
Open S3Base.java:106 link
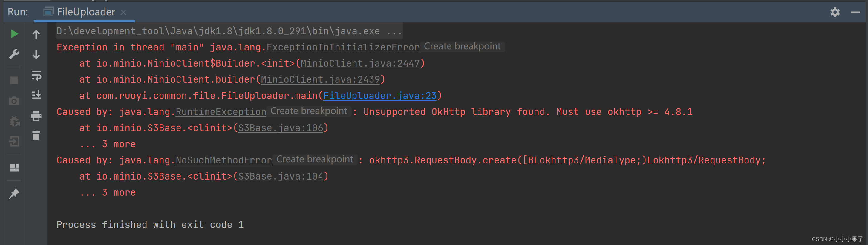[281, 128]
